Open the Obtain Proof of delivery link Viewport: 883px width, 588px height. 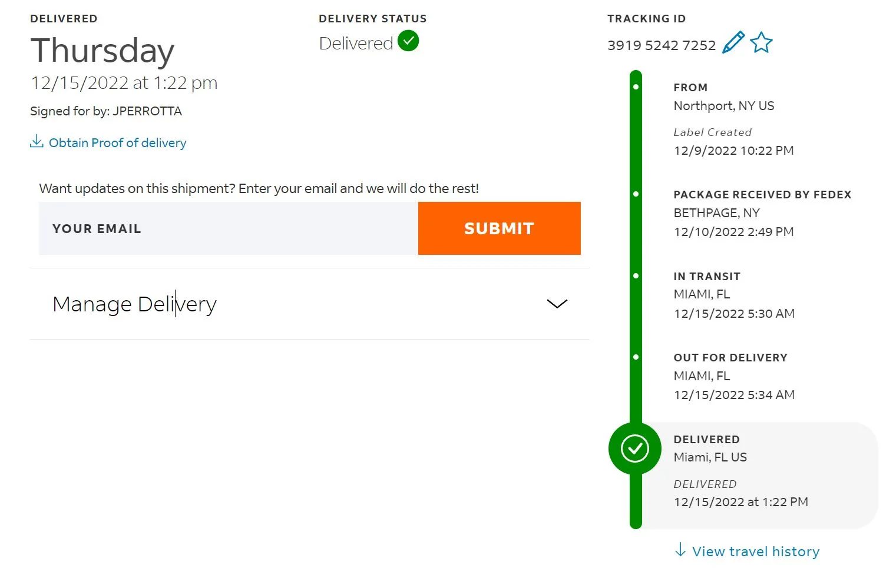117,143
